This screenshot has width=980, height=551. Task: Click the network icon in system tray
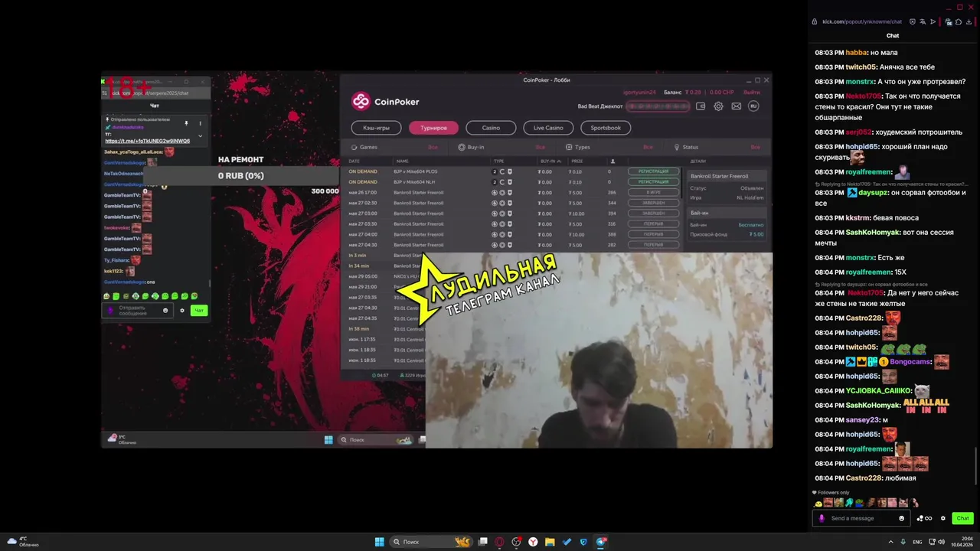(931, 542)
